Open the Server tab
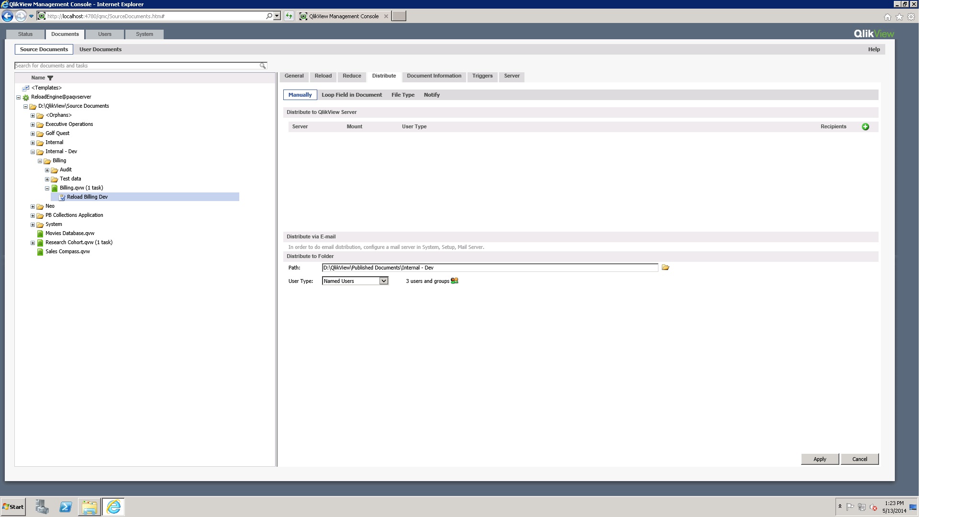 click(512, 76)
